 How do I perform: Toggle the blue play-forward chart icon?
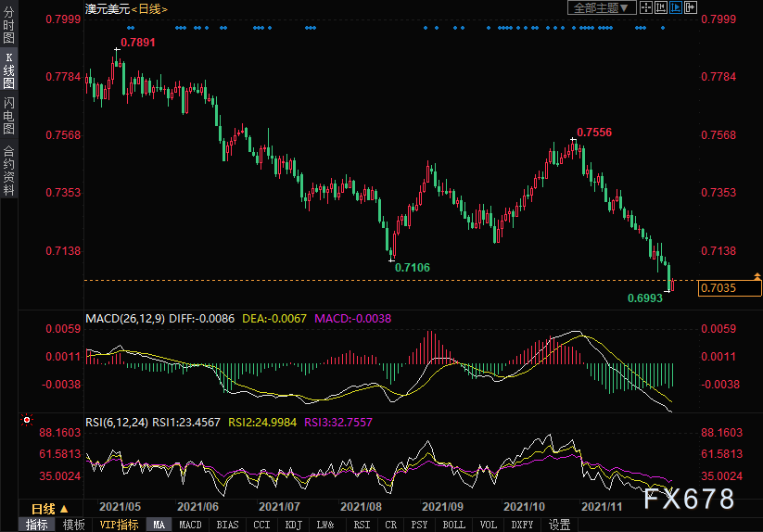(x=675, y=7)
